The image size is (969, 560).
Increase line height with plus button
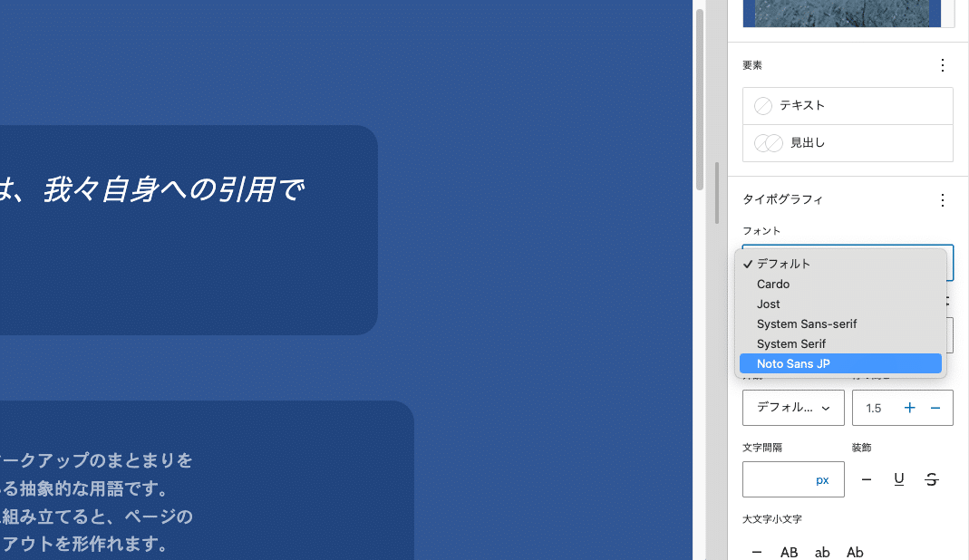tap(909, 408)
